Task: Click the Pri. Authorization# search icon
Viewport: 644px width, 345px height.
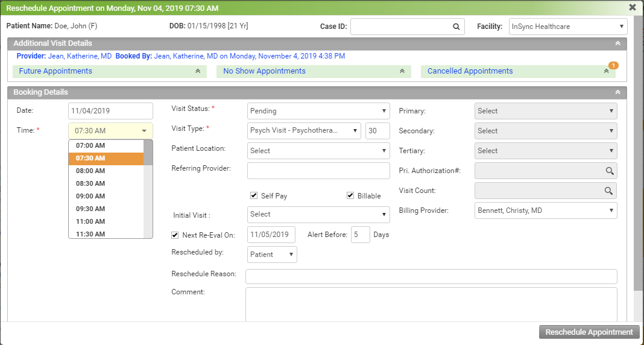Action: point(610,171)
